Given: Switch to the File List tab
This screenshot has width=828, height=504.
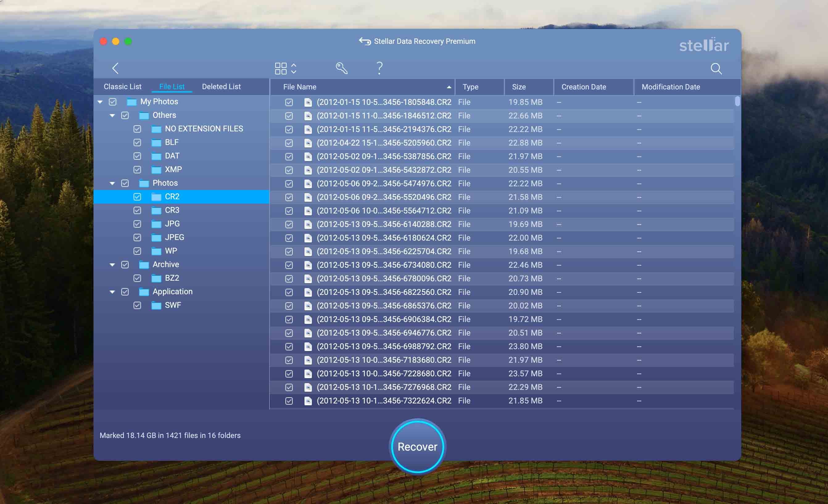Looking at the screenshot, I should (x=172, y=87).
